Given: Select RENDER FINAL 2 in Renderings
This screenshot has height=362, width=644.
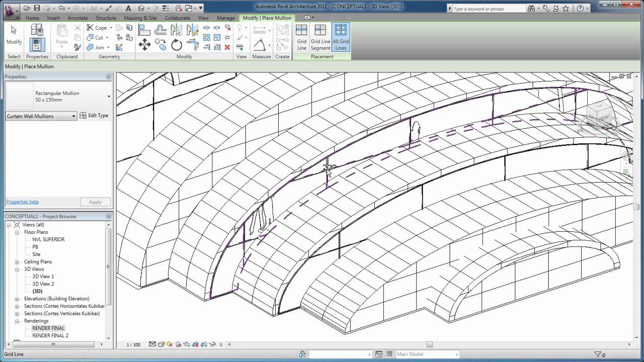Looking at the screenshot, I should 50,335.
